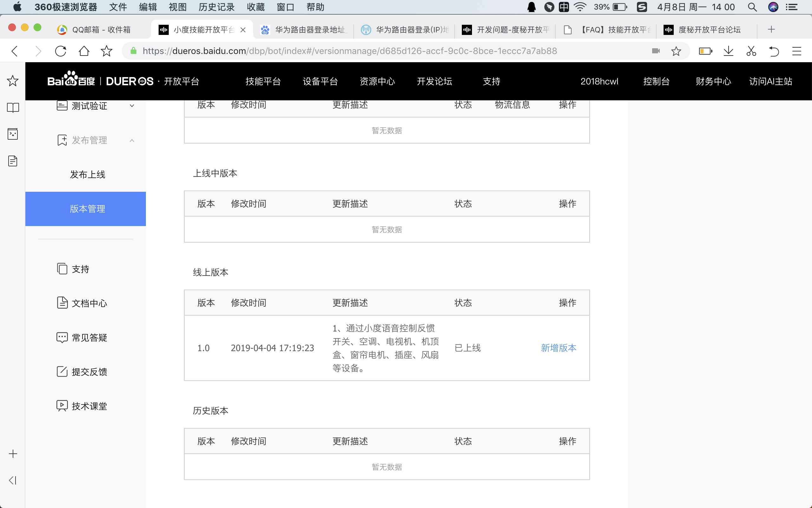Open the Sogou input method icon
Screen dimensions: 812x508
pyautogui.click(x=642, y=7)
